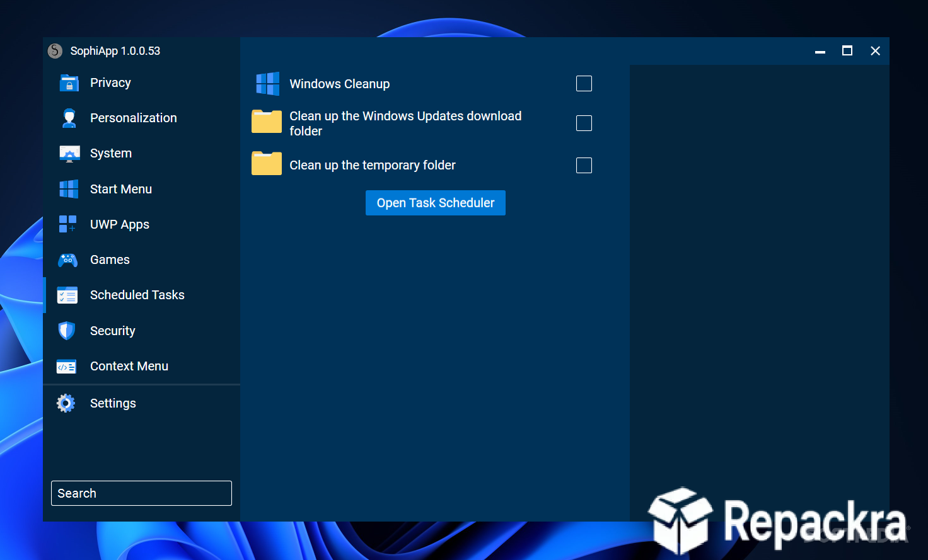Tick the temporary folder cleanup checkbox
The width and height of the screenshot is (928, 560).
[x=584, y=165]
